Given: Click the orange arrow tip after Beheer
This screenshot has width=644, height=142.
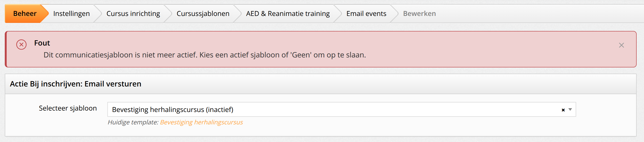Looking at the screenshot, I should coord(45,14).
